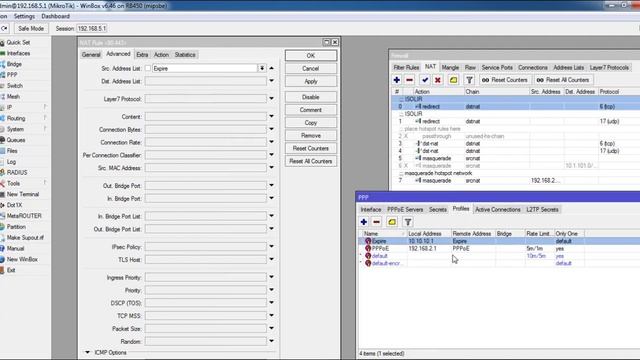Open the Secrets tab in the PPP window
This screenshot has width=640, height=360.
point(438,209)
